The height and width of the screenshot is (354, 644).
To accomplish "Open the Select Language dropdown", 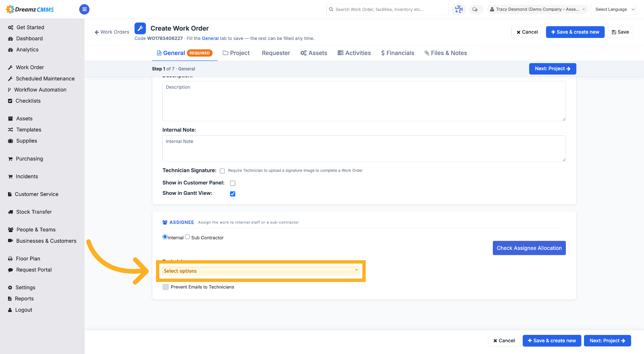I will click(x=613, y=9).
